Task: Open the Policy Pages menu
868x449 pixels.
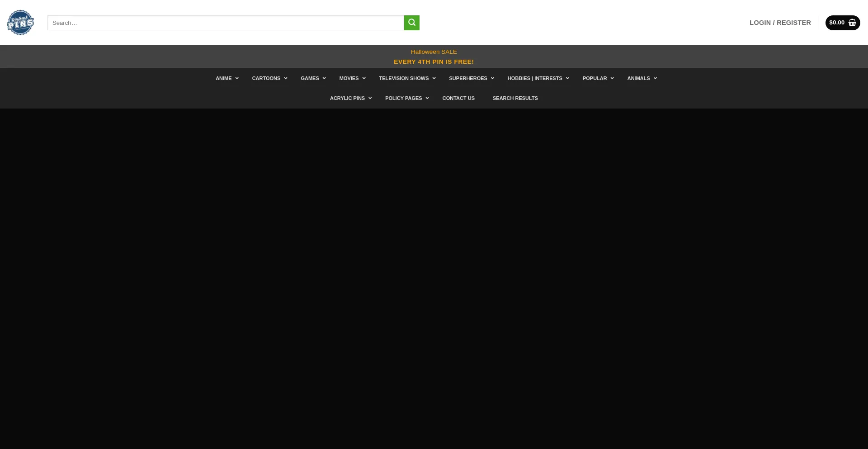Action: tap(403, 98)
